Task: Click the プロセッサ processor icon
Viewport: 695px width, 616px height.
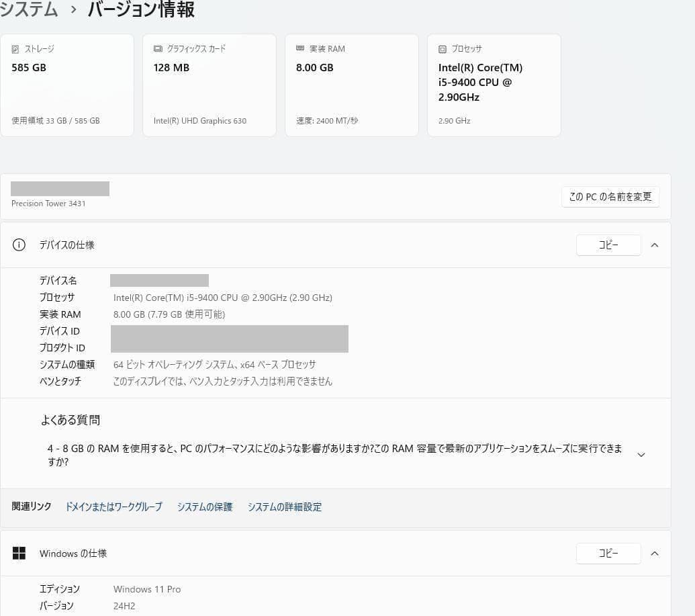Action: pos(442,48)
